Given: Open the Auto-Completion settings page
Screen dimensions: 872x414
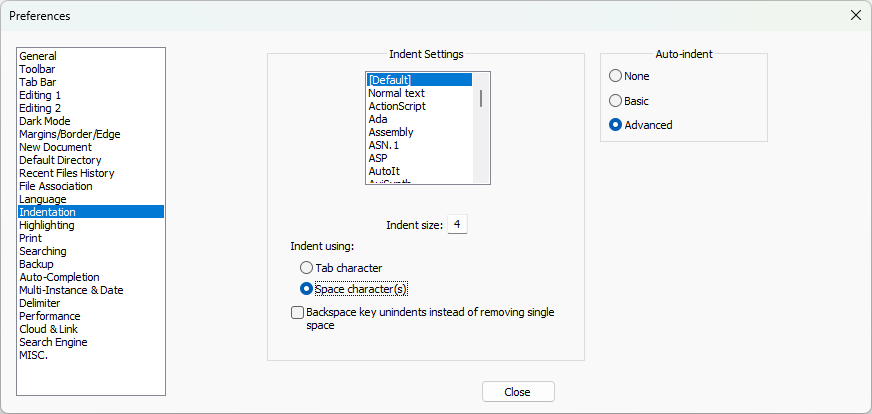Looking at the screenshot, I should 59,277.
